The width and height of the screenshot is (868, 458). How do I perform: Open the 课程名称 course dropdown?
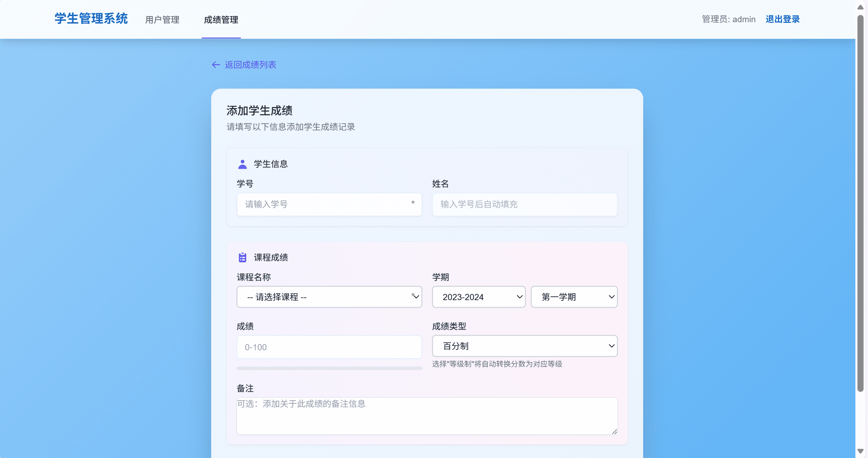[329, 297]
